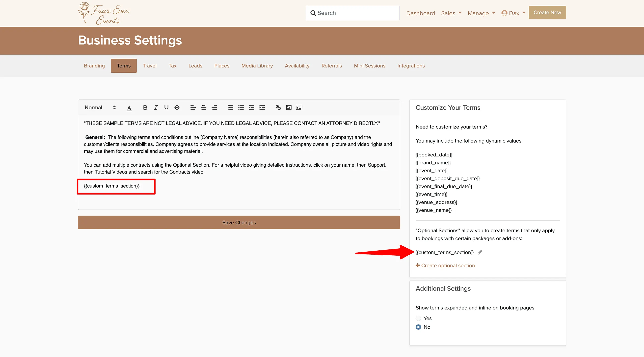Click the {{event_final_due_date}} dynamic value
This screenshot has width=644, height=357.
point(444,186)
